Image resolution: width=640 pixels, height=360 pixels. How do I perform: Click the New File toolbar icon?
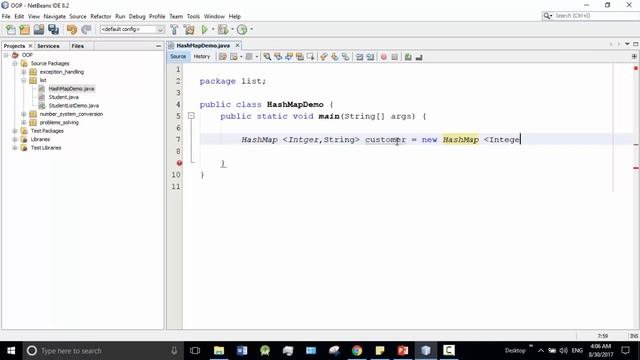pos(11,29)
